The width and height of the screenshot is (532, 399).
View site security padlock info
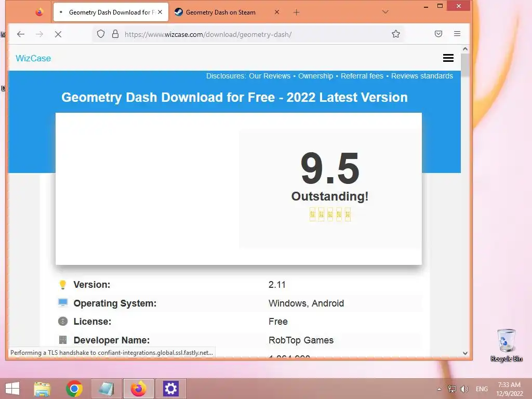pyautogui.click(x=115, y=34)
